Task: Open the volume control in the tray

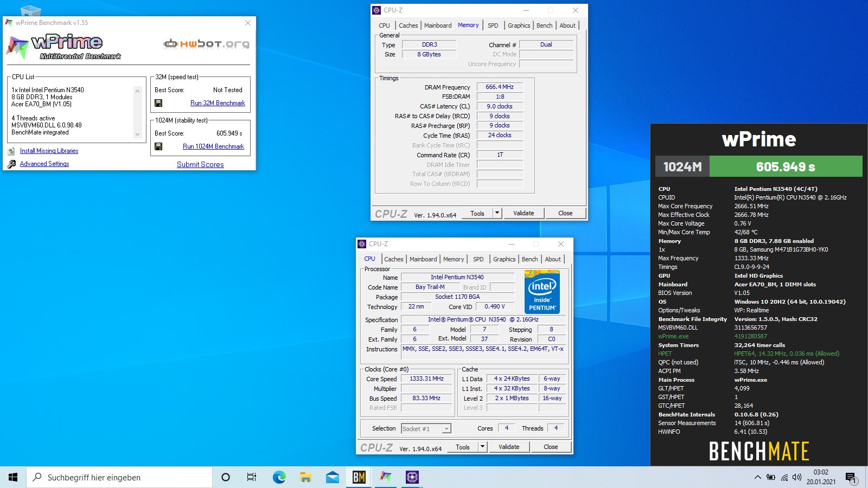Action: click(797, 477)
